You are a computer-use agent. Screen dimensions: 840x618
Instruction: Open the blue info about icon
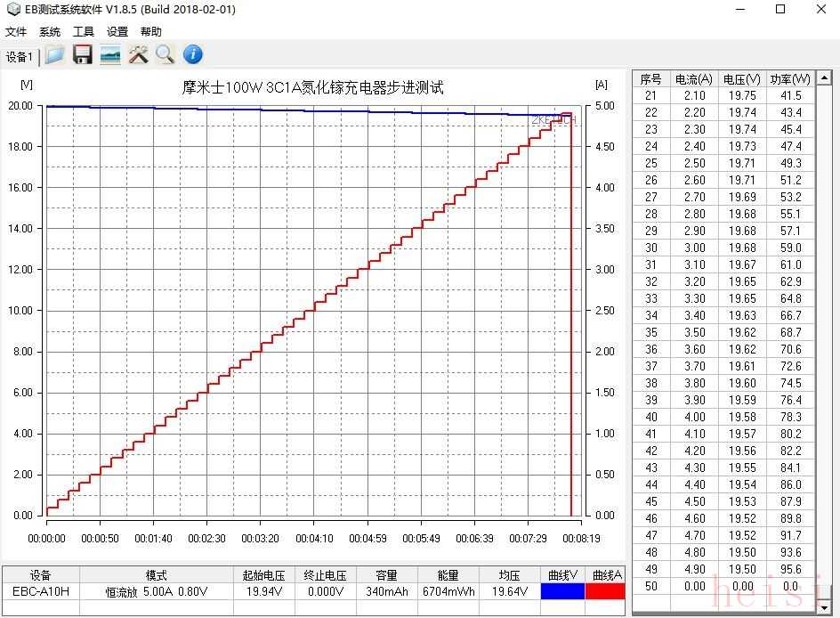tap(192, 55)
